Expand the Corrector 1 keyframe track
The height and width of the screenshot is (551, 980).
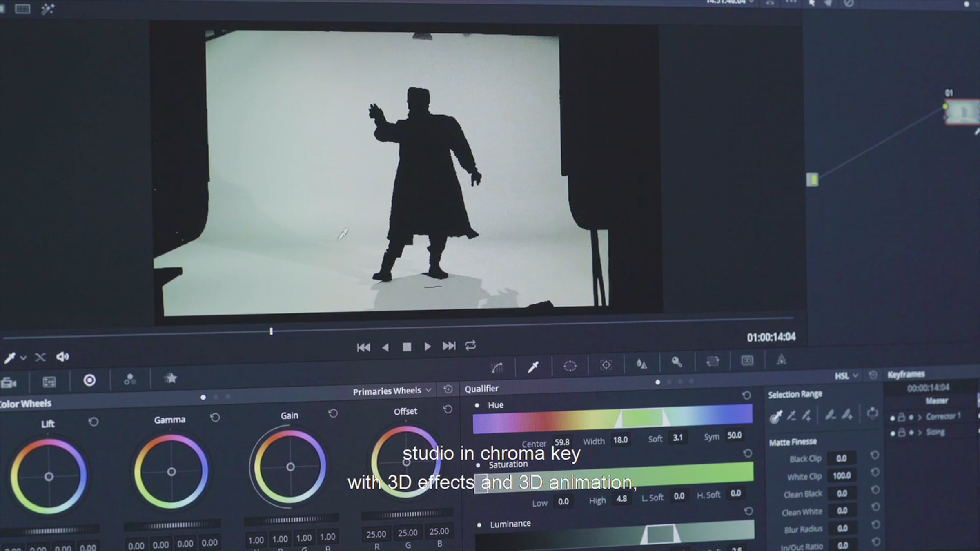coord(920,417)
